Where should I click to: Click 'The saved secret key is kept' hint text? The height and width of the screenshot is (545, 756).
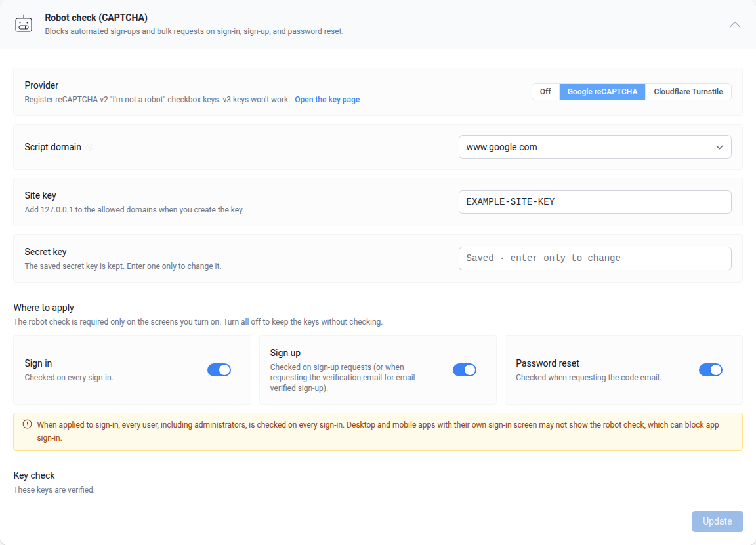click(x=123, y=266)
